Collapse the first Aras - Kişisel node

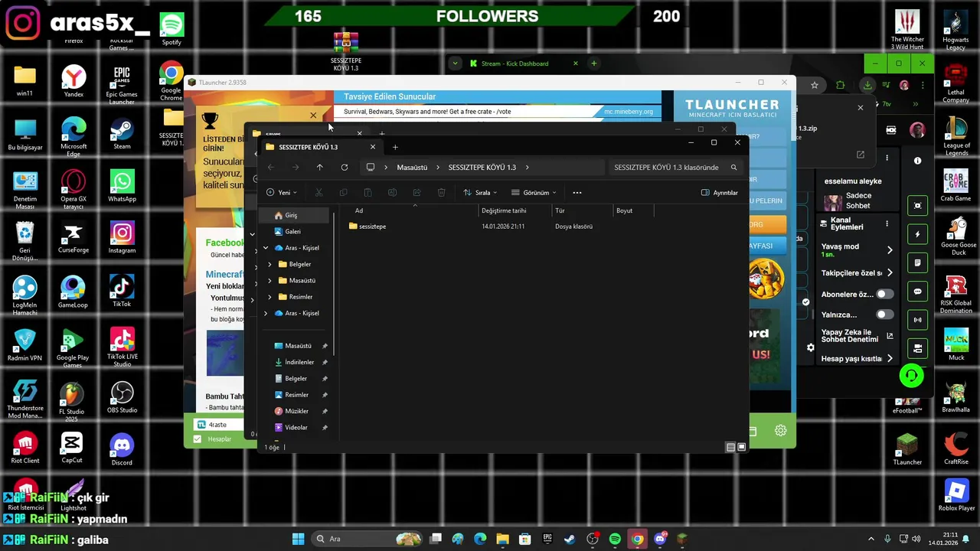click(x=266, y=248)
